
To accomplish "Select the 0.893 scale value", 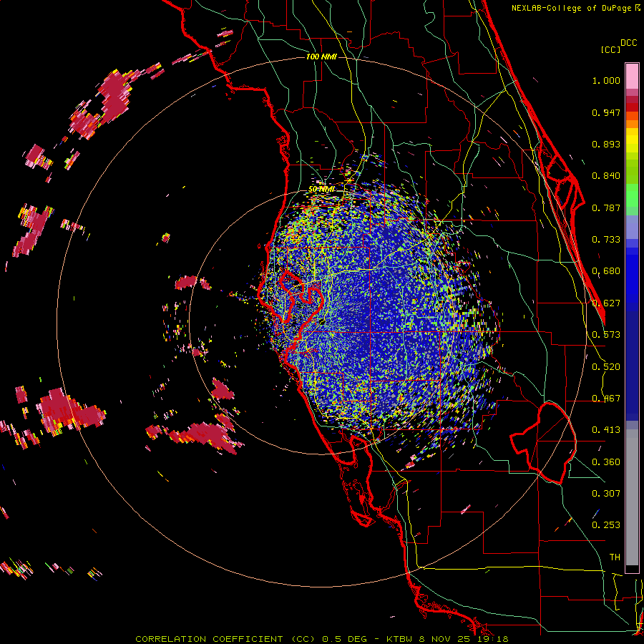I will pyautogui.click(x=606, y=144).
